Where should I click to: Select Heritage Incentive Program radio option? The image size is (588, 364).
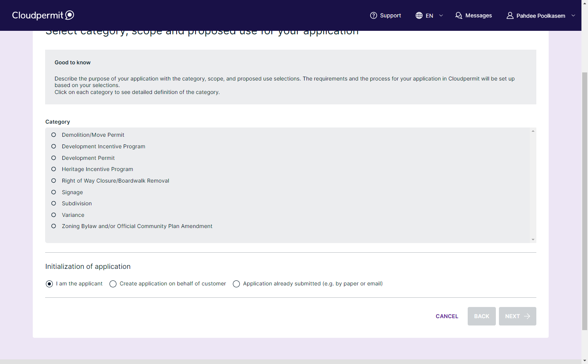click(54, 169)
